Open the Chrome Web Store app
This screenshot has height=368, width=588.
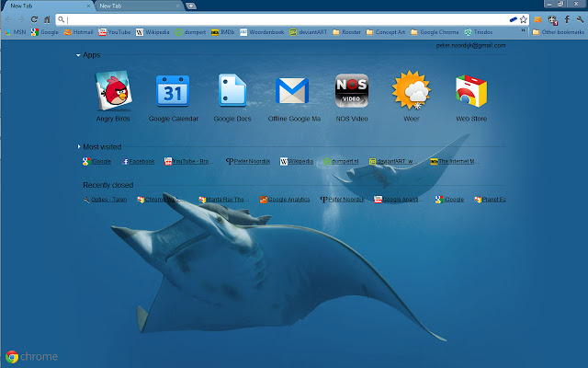pyautogui.click(x=470, y=92)
